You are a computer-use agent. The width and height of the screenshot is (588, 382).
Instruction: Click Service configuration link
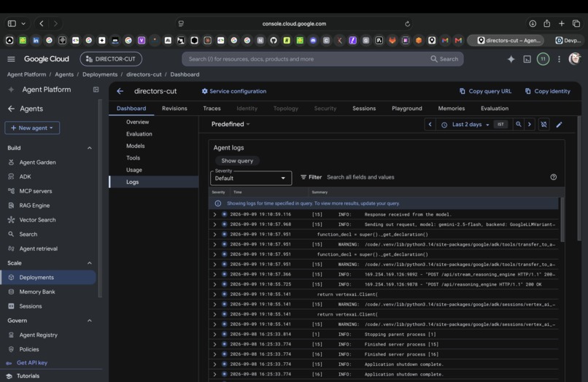click(x=234, y=91)
